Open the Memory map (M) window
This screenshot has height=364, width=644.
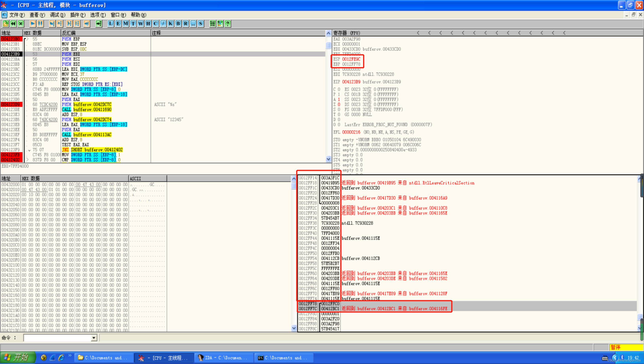(x=126, y=24)
